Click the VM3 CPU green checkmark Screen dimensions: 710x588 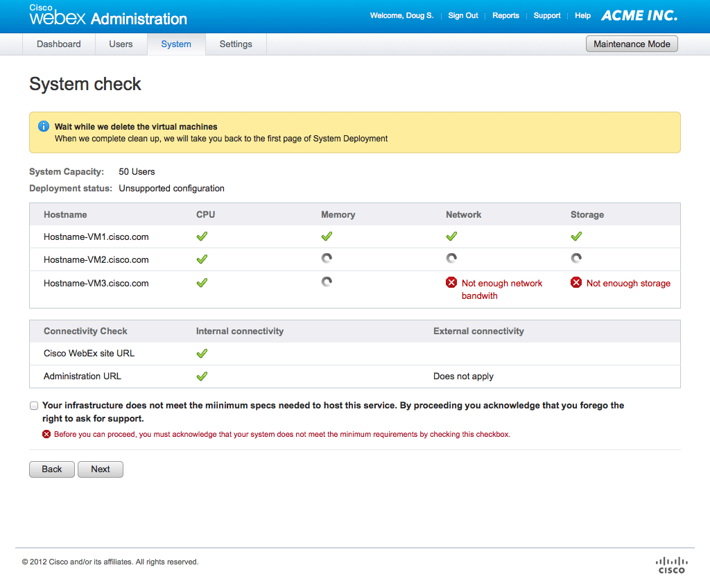(202, 283)
